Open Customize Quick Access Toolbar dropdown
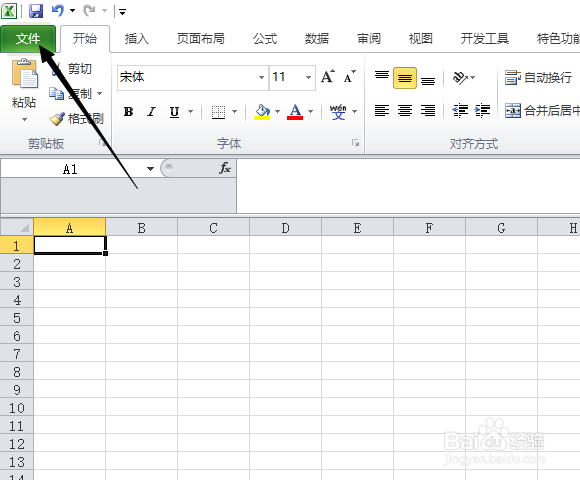This screenshot has width=580, height=480. click(x=122, y=12)
